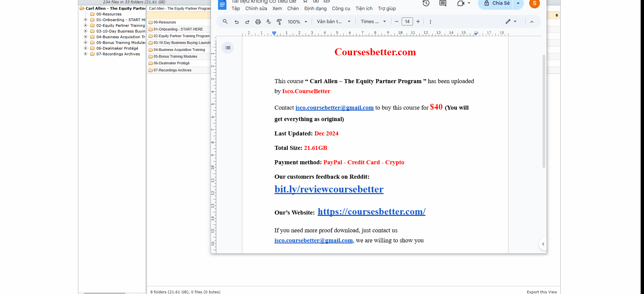Click the search menus magnifier icon
This screenshot has width=644, height=294.
(x=225, y=21)
